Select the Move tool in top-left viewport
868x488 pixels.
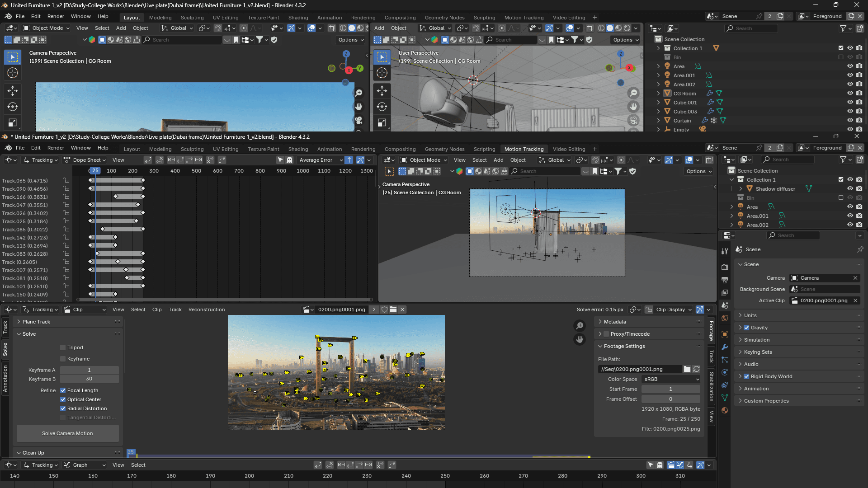(x=13, y=91)
